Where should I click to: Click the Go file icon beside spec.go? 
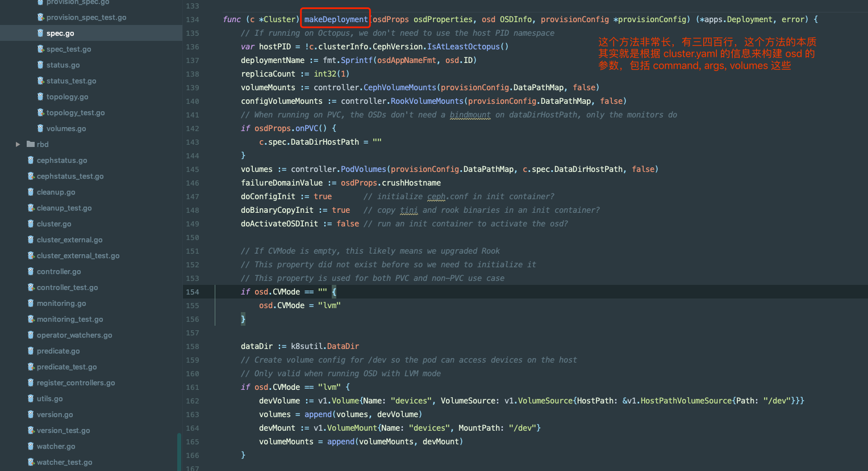[40, 33]
